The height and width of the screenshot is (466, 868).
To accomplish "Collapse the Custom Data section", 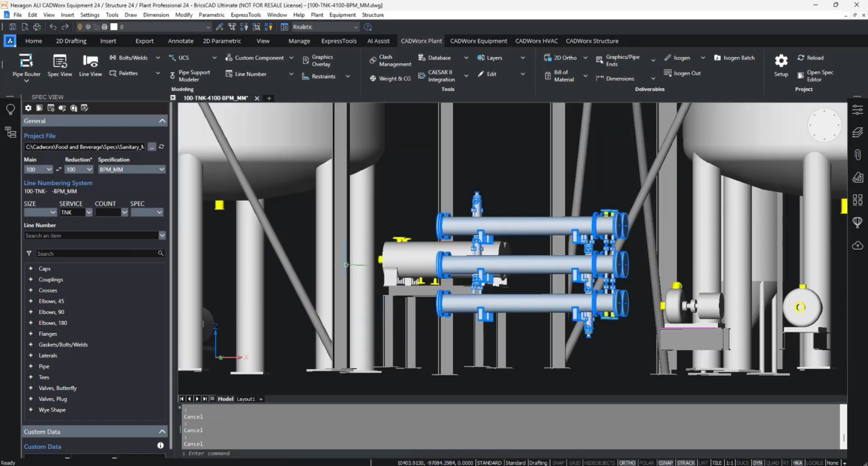I will point(162,431).
